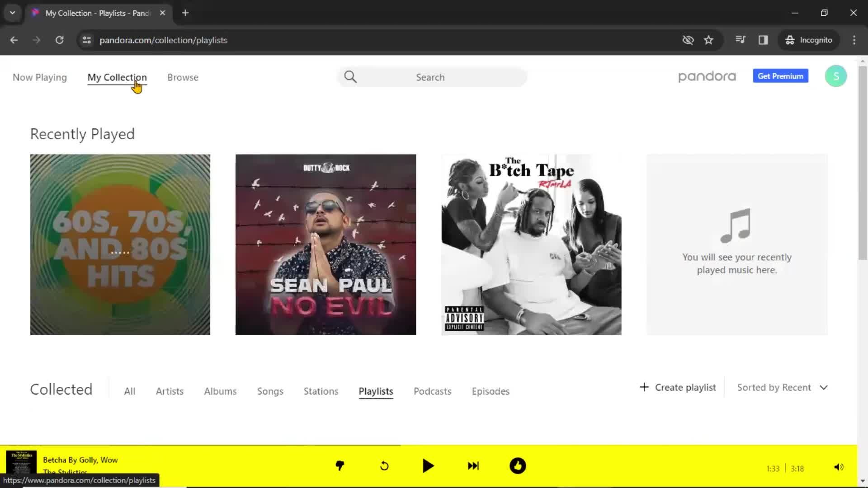Image resolution: width=868 pixels, height=488 pixels.
Task: Select the Artists tab
Action: [170, 391]
